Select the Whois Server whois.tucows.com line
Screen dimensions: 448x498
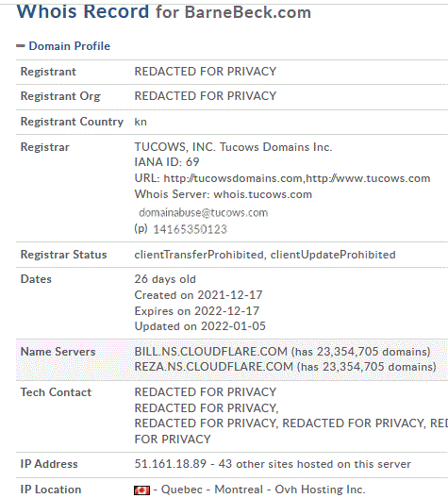tap(224, 194)
